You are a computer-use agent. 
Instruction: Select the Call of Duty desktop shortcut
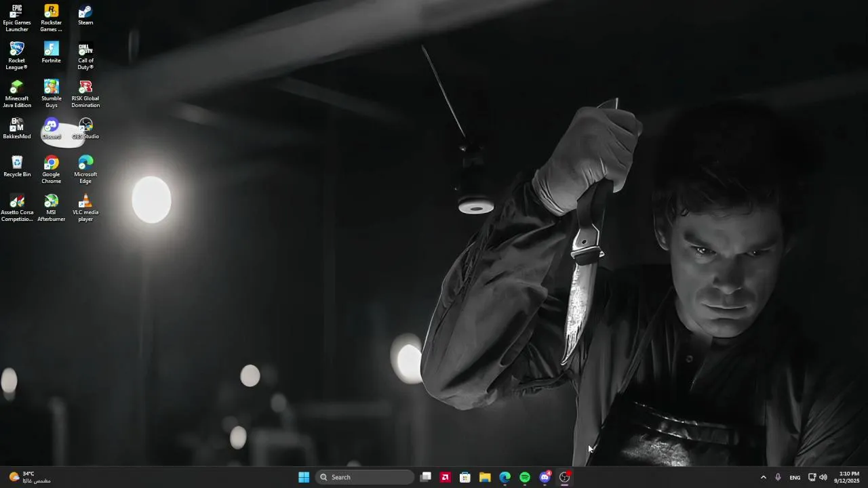pyautogui.click(x=85, y=56)
